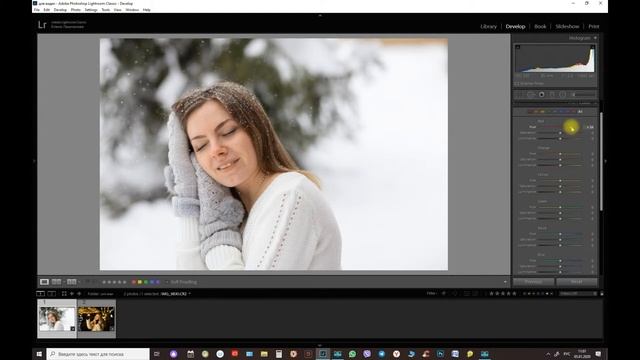Open Windows notification center
This screenshot has height=360, width=640.
[598, 354]
